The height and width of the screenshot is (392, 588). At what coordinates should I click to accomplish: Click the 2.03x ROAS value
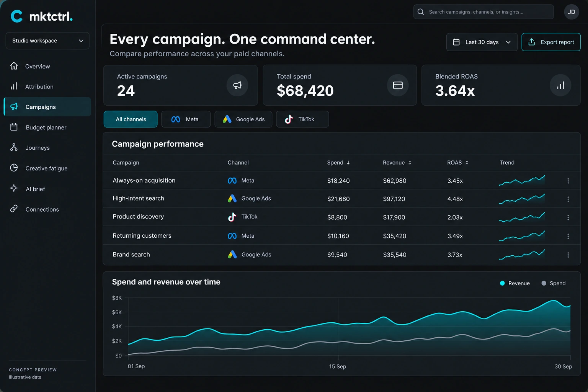pos(455,217)
